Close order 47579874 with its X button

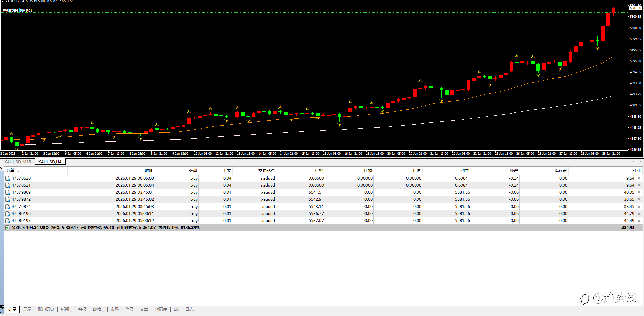click(639, 207)
